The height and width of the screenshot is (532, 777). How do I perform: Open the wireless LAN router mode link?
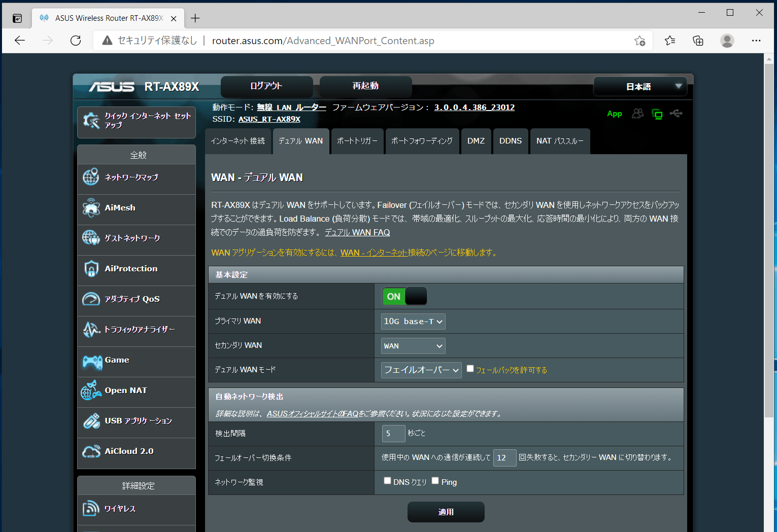pyautogui.click(x=291, y=108)
